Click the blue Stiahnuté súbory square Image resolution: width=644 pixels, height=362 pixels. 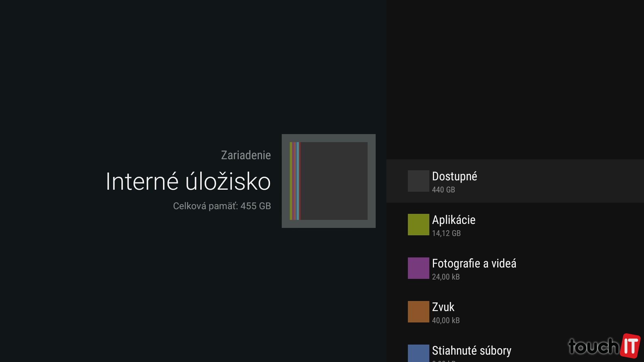pyautogui.click(x=418, y=353)
